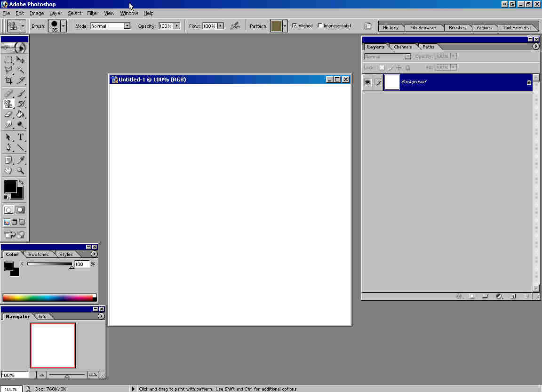Uncheck the Aligned checkbox

[295, 26]
